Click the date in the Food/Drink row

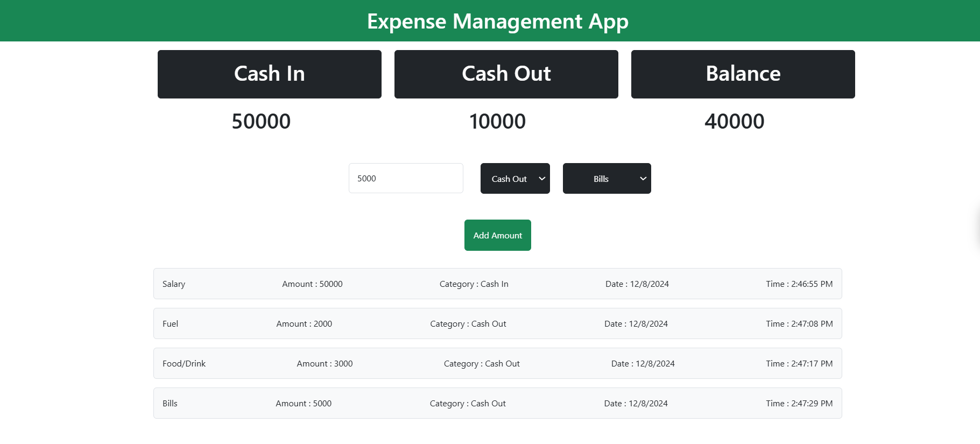click(x=643, y=363)
